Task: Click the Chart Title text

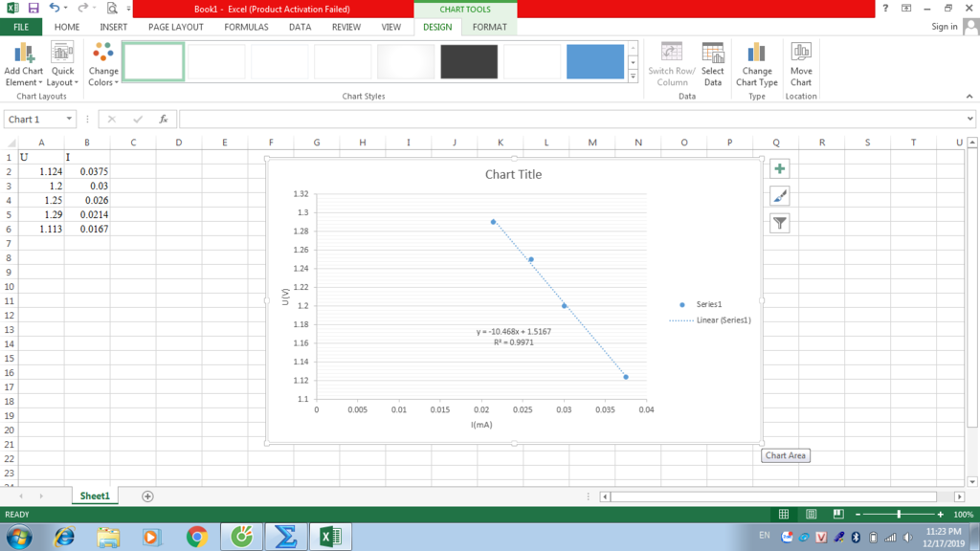Action: [x=513, y=174]
